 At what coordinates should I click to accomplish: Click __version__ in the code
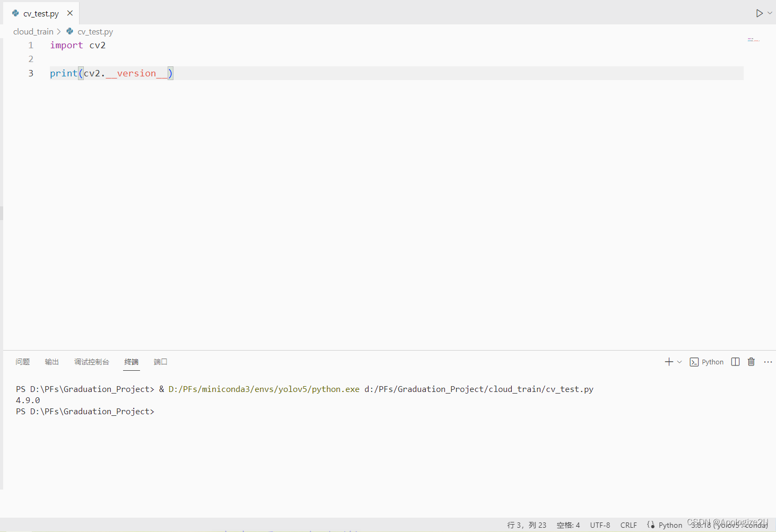(137, 73)
